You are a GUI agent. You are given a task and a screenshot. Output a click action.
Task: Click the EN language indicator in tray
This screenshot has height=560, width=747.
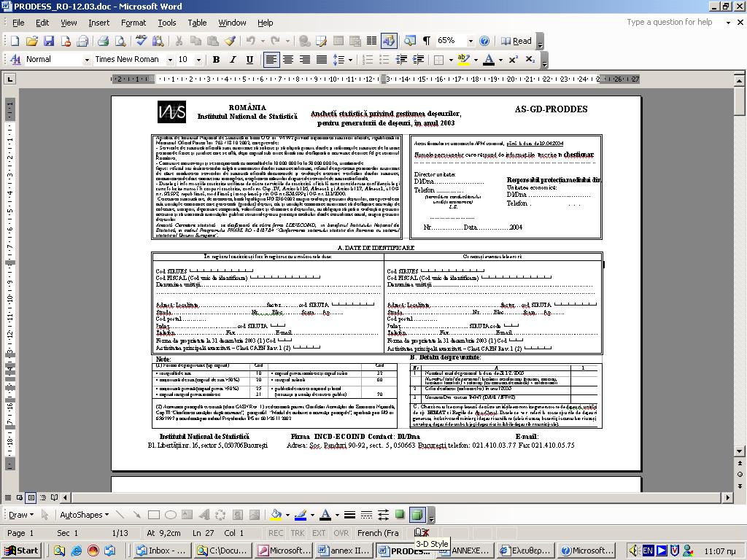pyautogui.click(x=648, y=551)
